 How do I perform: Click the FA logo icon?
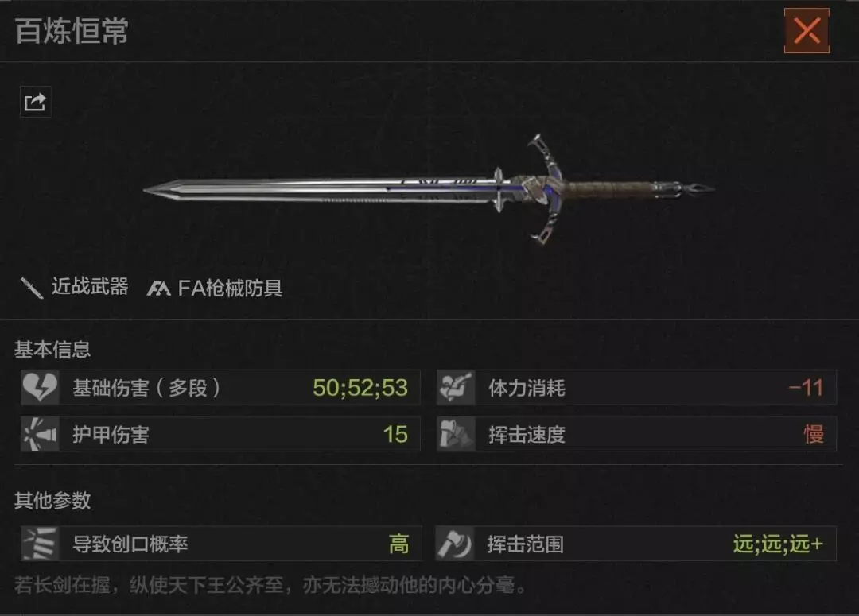coord(159,288)
